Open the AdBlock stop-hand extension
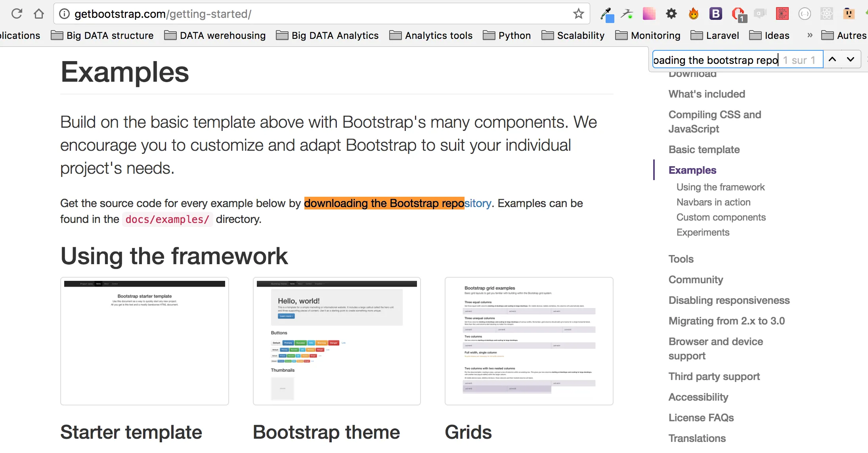Image resolution: width=868 pixels, height=453 pixels. click(738, 14)
